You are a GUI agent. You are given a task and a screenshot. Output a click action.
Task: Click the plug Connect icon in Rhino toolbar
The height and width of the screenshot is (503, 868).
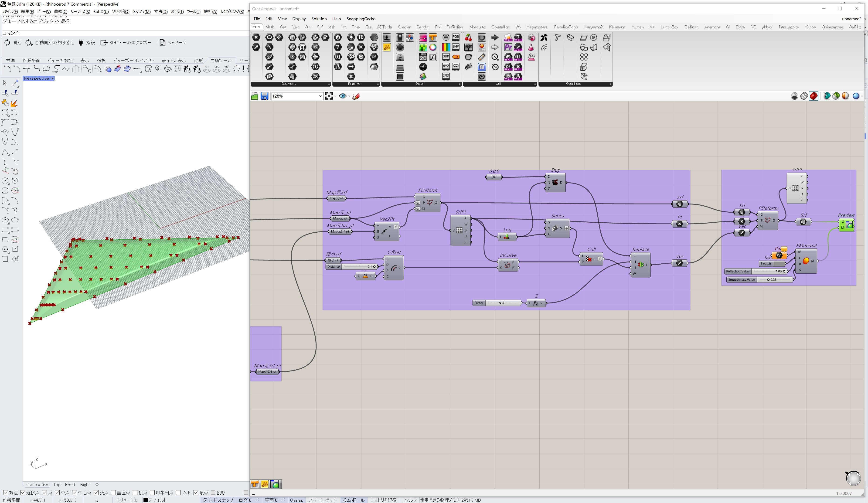tap(81, 43)
